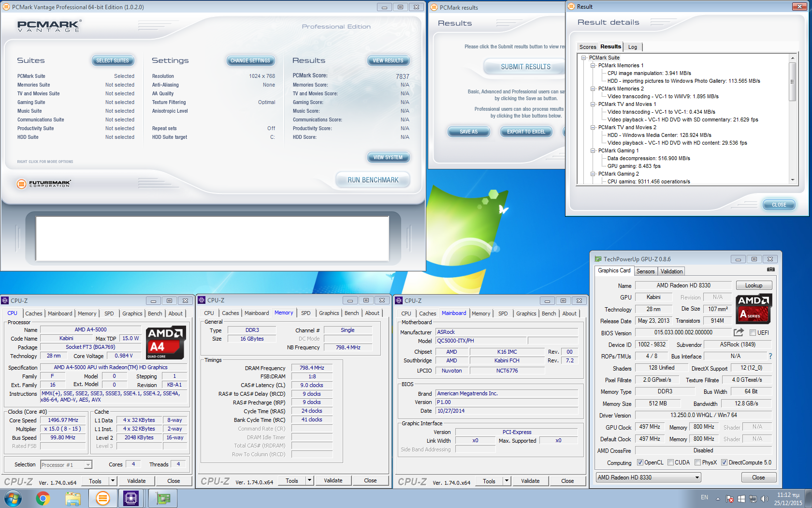Toggle the PhysX checkbox in GPU-Z
The width and height of the screenshot is (812, 508).
pyautogui.click(x=697, y=463)
